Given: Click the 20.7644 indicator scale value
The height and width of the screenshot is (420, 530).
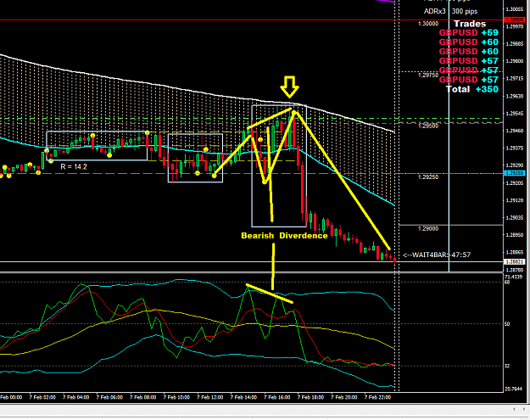Looking at the screenshot, I should [513, 389].
